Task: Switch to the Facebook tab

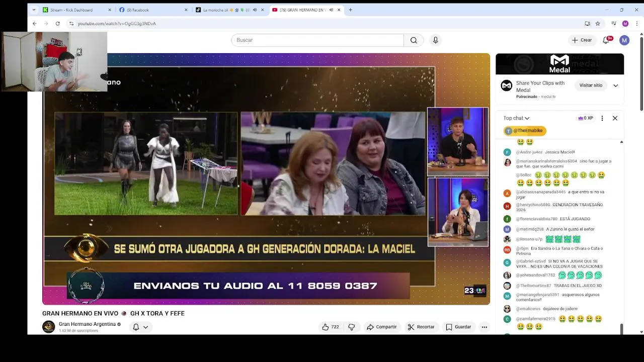Action: (x=153, y=10)
